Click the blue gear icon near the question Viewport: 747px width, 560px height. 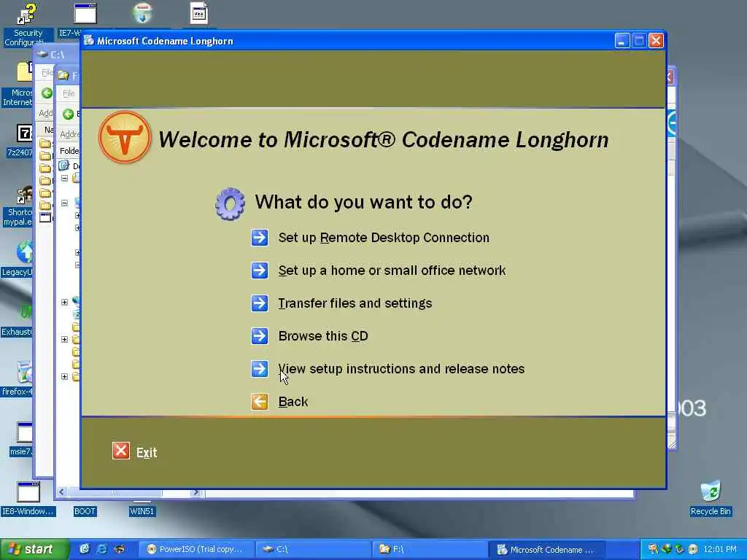tap(230, 204)
